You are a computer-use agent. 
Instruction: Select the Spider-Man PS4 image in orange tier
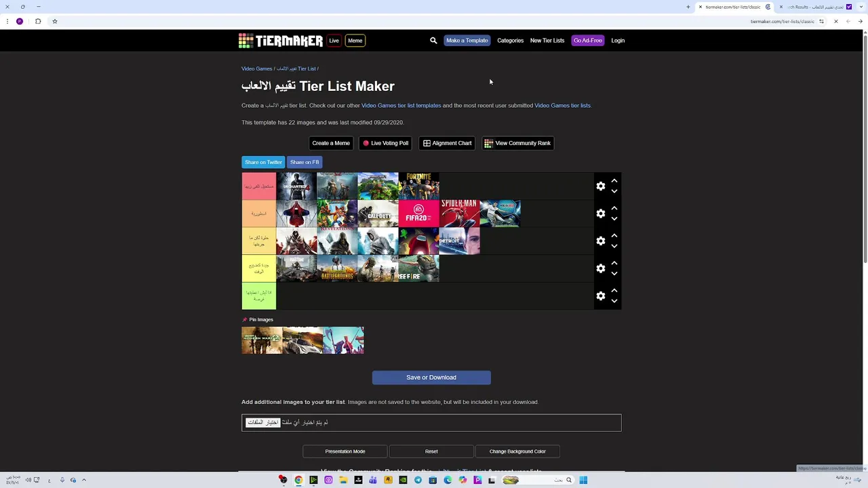(x=459, y=213)
